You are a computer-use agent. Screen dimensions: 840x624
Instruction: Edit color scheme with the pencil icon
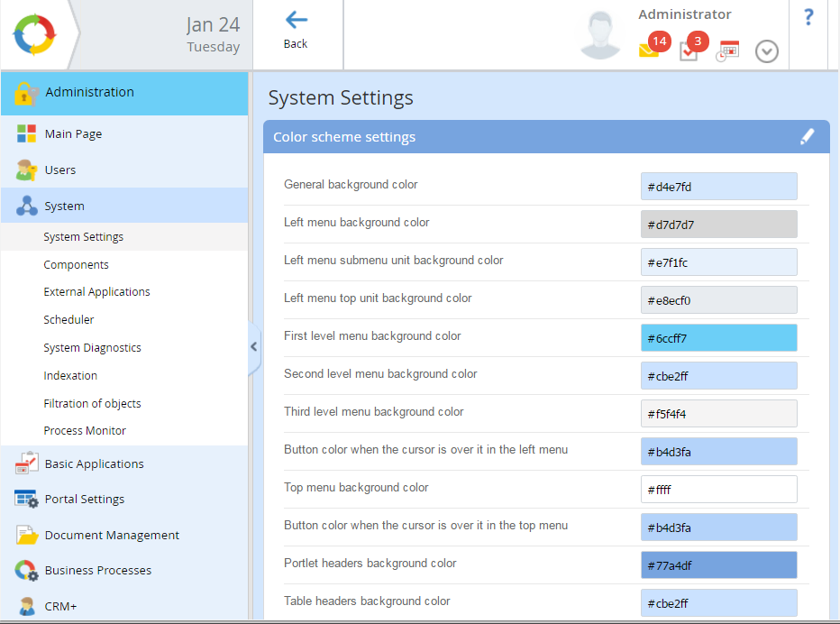click(808, 137)
